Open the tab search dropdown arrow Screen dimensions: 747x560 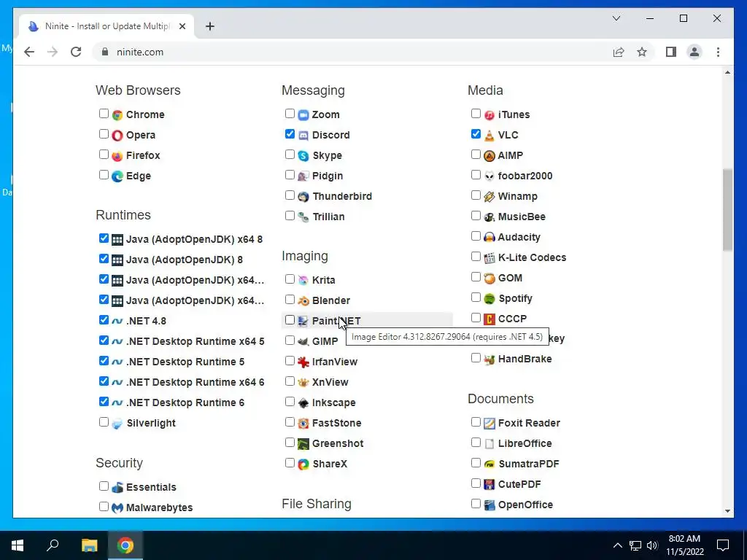[x=616, y=18]
